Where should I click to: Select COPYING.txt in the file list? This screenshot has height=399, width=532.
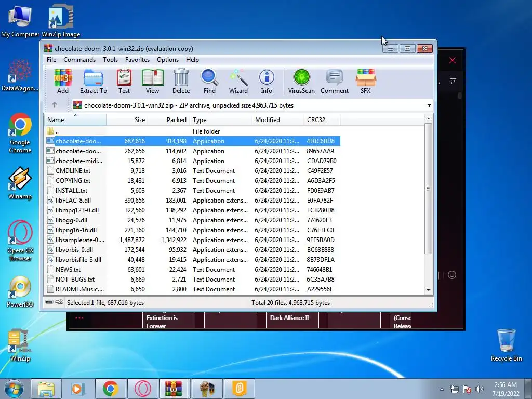pos(192,180)
